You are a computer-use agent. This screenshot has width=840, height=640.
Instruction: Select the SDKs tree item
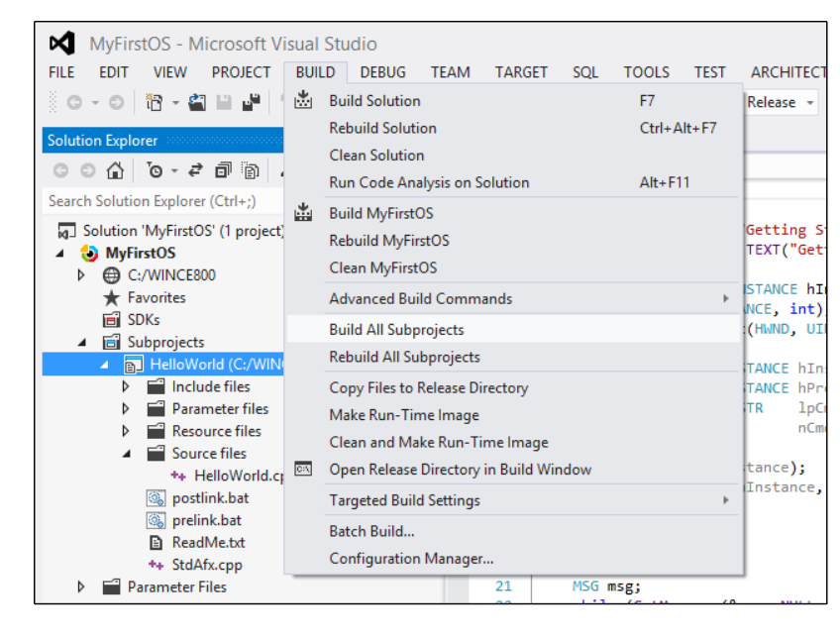pos(144,319)
